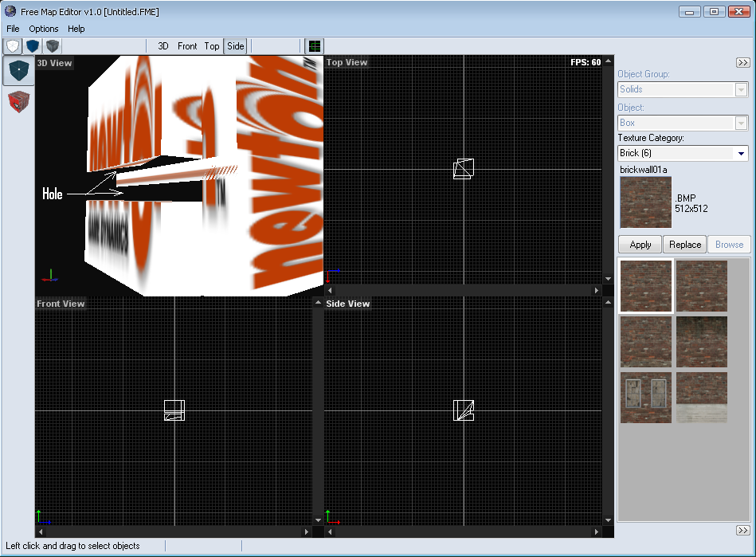
Task: Select the second brick texture in the list
Action: click(702, 286)
